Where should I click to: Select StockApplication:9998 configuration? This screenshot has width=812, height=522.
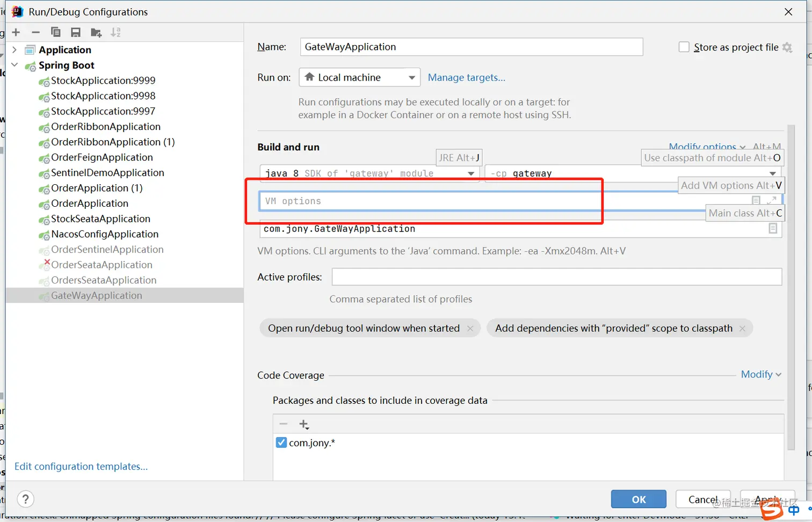point(103,96)
